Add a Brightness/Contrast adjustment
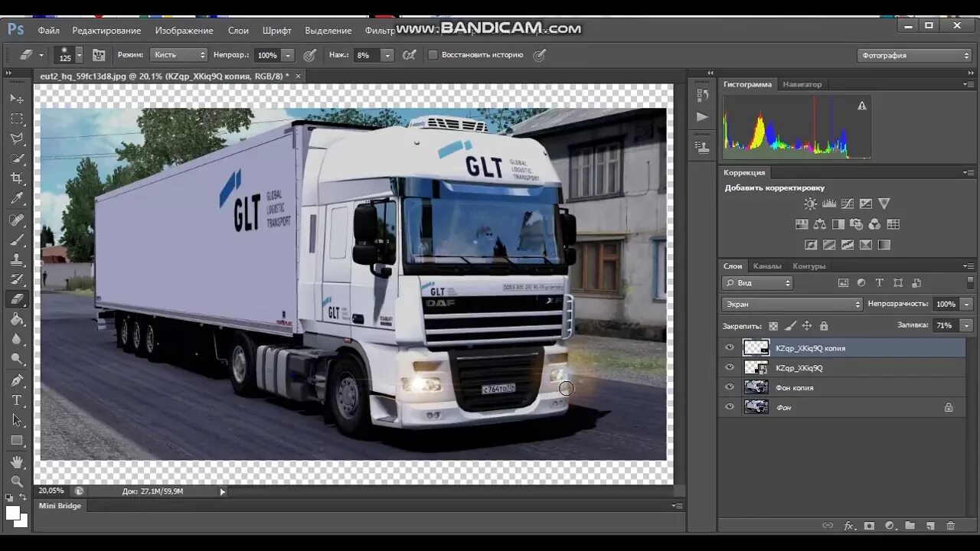 [x=810, y=204]
